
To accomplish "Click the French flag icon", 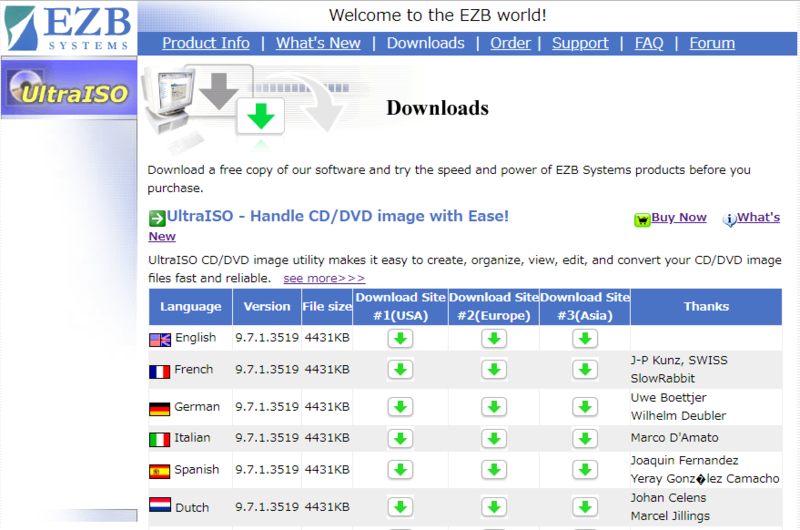I will coord(160,372).
